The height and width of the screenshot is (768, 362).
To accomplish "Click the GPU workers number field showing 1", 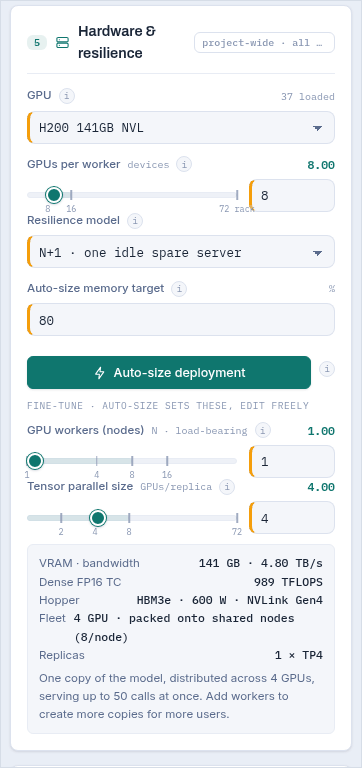I will tap(292, 461).
